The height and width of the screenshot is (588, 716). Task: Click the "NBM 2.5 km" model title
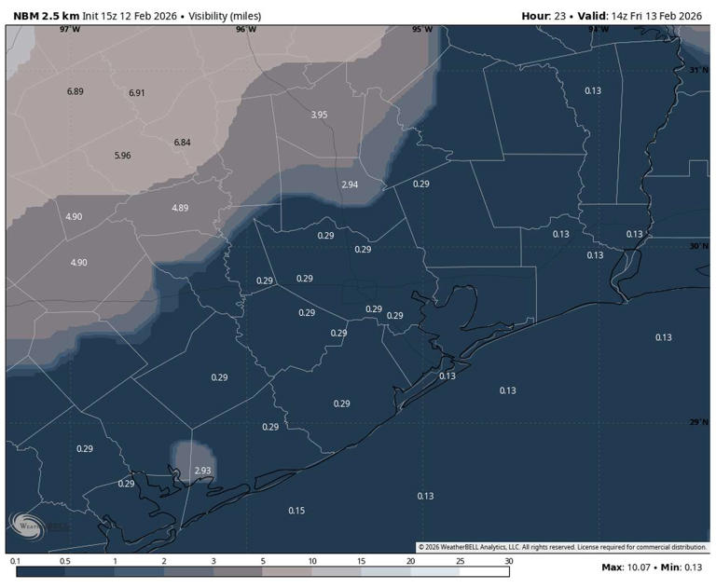46,16
